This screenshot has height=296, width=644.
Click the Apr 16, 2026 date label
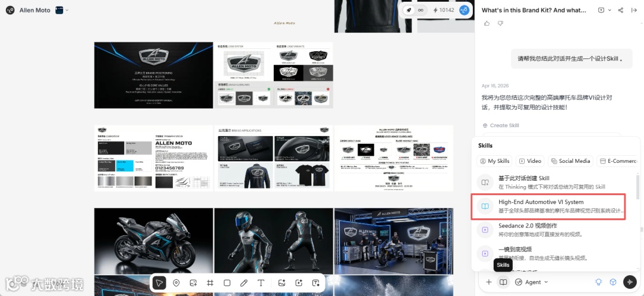point(495,85)
